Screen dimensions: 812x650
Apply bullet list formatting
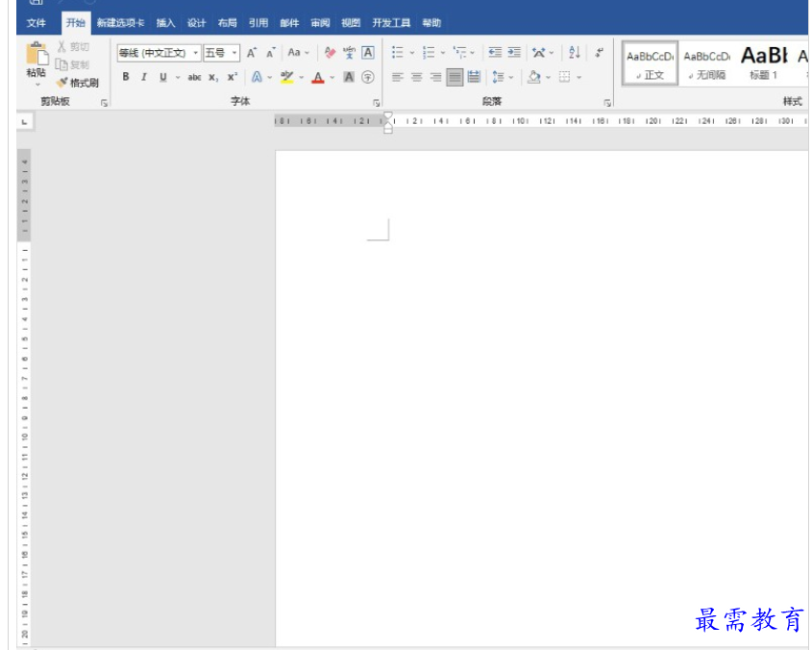pos(397,52)
